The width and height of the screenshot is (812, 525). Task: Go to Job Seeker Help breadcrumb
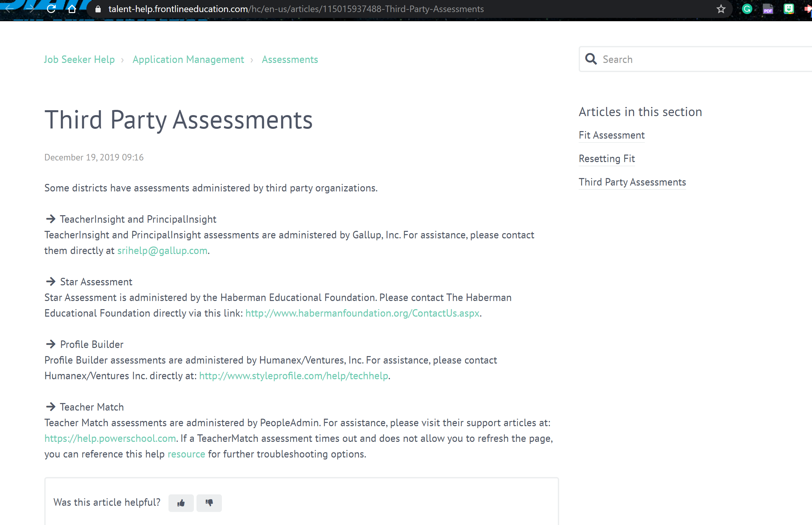(79, 59)
